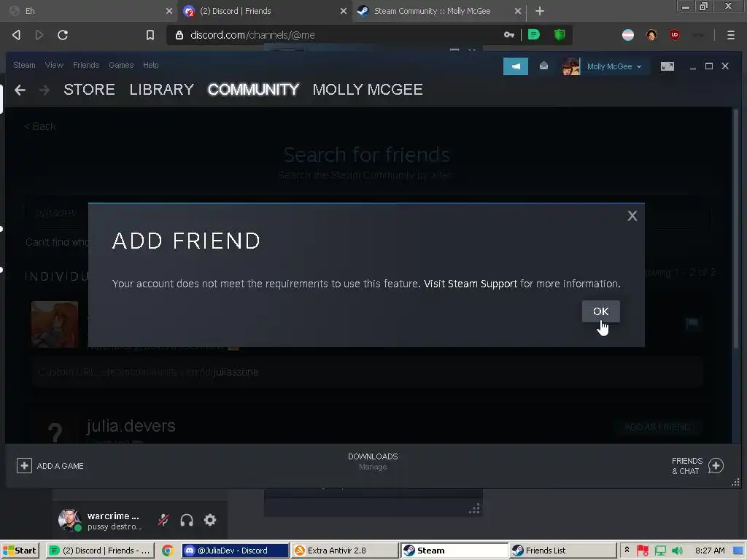This screenshot has height=560, width=747.
Task: Click the Add a Game plus icon
Action: click(24, 466)
